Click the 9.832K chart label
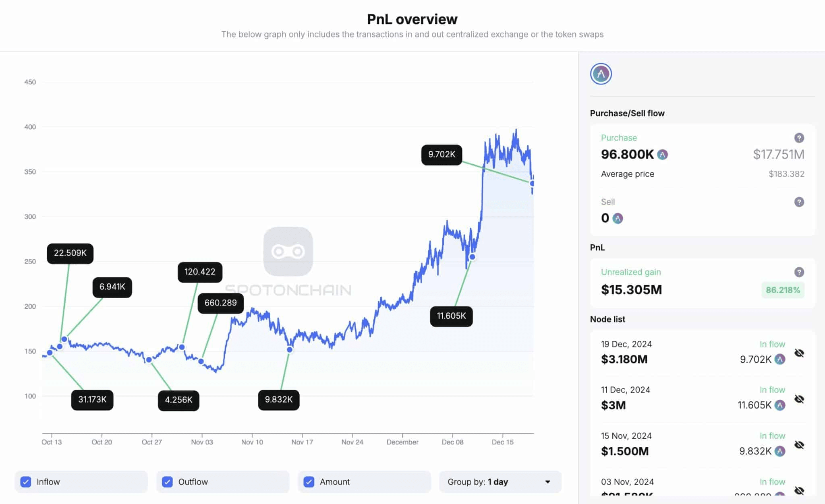825x504 pixels. [x=278, y=400]
